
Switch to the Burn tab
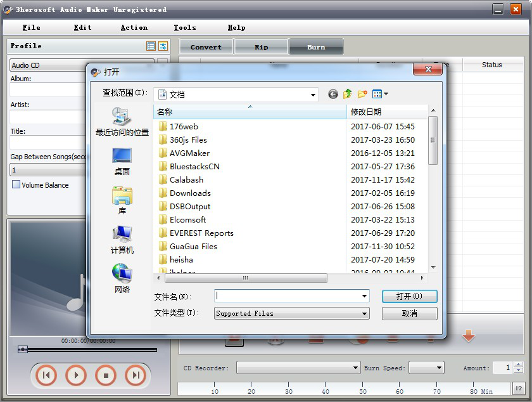pyautogui.click(x=316, y=47)
